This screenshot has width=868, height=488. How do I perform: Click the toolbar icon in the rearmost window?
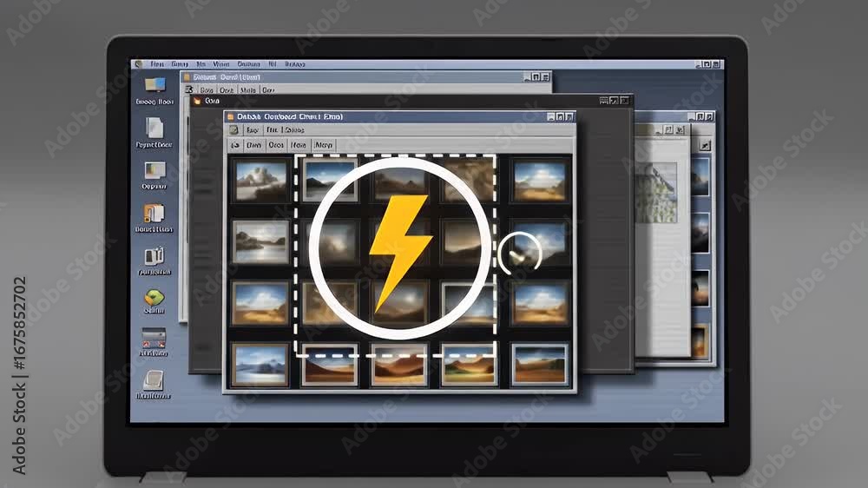(x=188, y=89)
